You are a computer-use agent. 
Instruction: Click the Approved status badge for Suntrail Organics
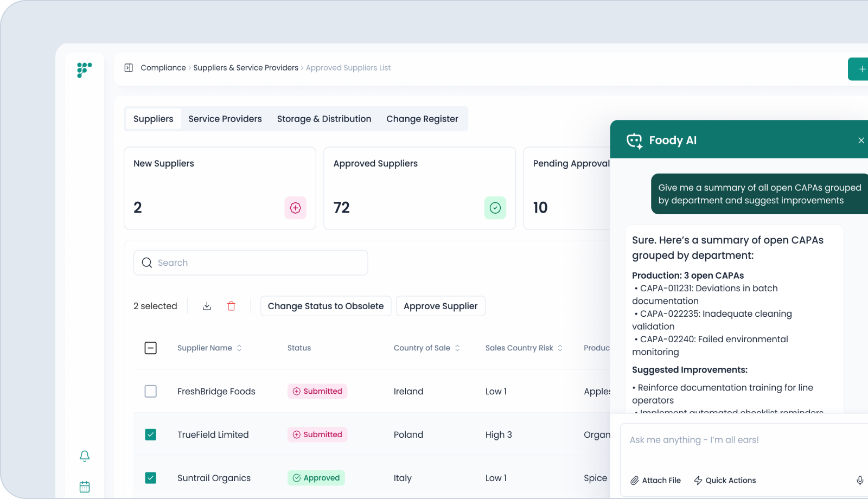316,478
